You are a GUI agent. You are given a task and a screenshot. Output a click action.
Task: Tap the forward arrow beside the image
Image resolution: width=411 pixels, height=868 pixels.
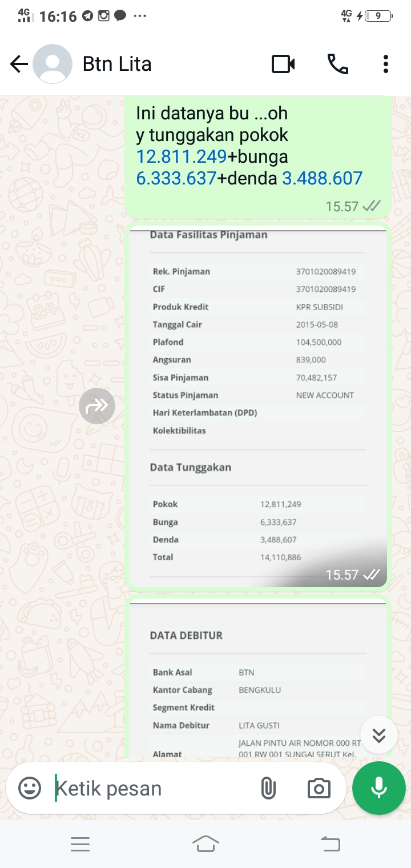[x=97, y=406]
